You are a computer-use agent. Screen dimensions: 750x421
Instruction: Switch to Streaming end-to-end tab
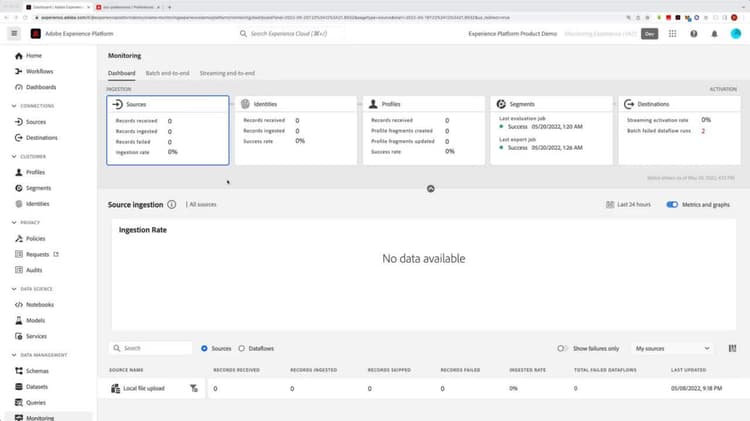tap(227, 73)
